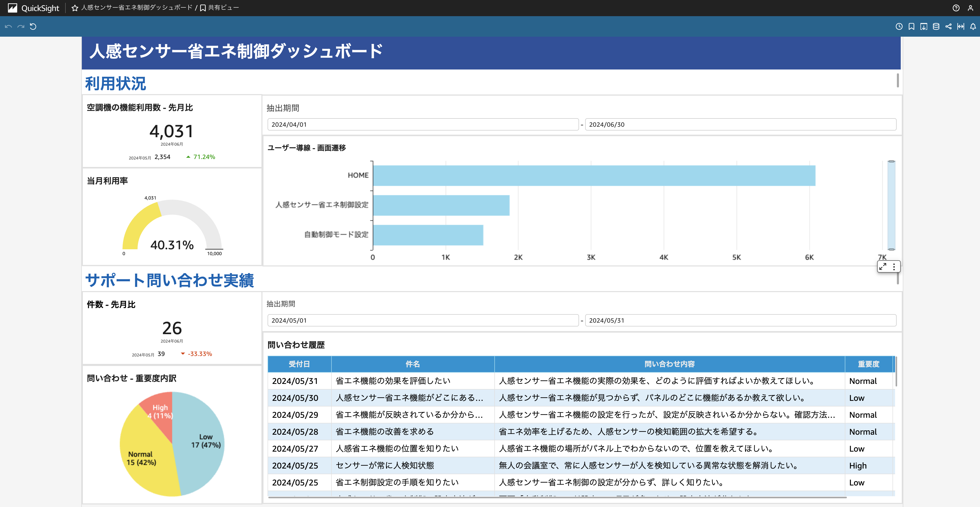Open the visual's three-dot options menu
This screenshot has width=980, height=507.
(894, 267)
